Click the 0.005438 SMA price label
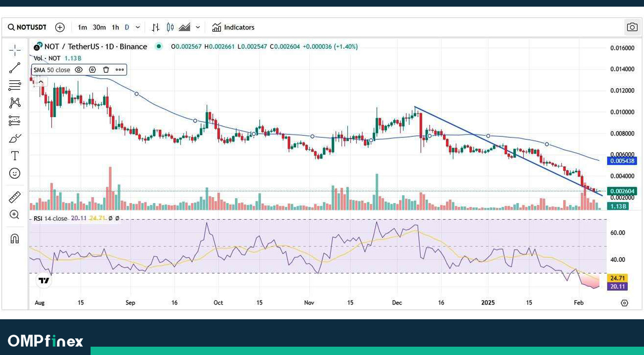This screenshot has width=644, height=355. pos(622,161)
